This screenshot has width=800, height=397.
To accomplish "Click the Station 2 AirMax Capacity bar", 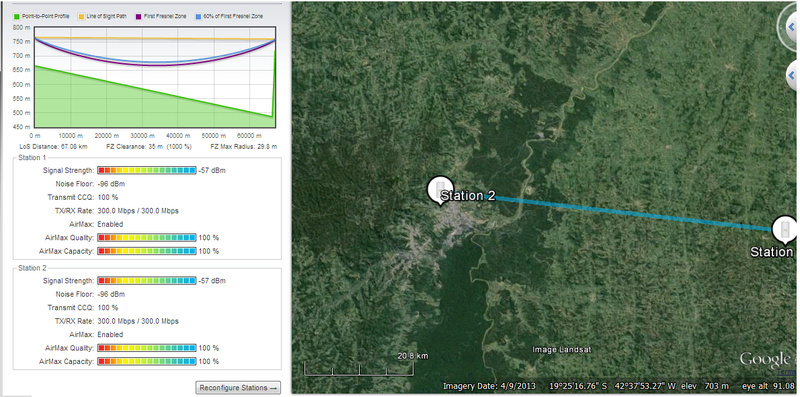I will pos(146,361).
